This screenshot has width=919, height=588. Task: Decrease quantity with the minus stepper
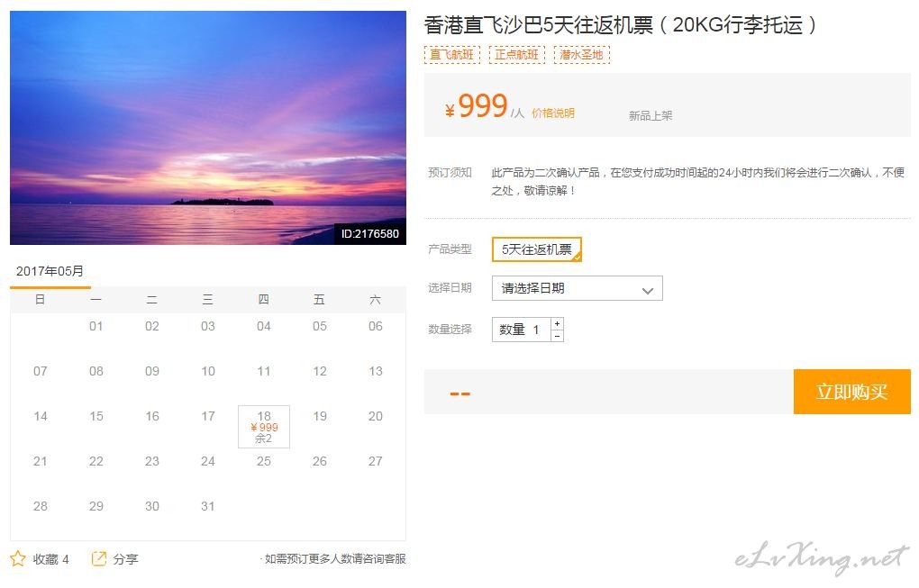pyautogui.click(x=558, y=336)
